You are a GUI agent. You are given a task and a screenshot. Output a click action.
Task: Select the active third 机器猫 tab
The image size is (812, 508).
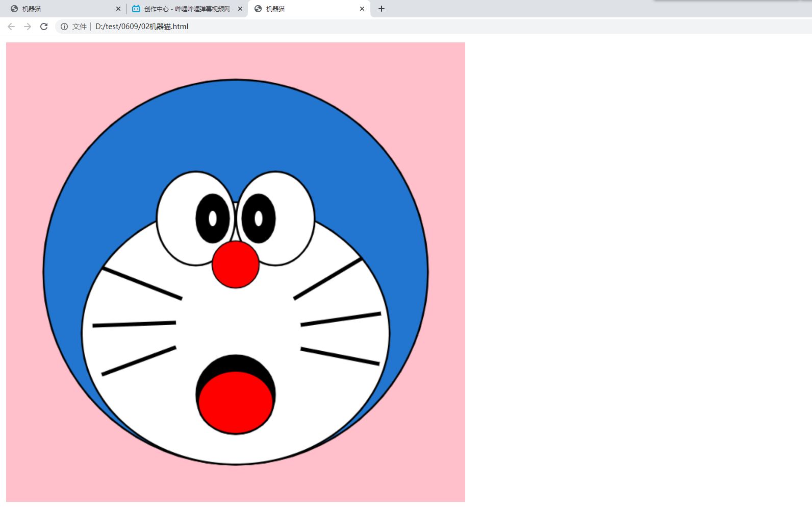(x=309, y=9)
